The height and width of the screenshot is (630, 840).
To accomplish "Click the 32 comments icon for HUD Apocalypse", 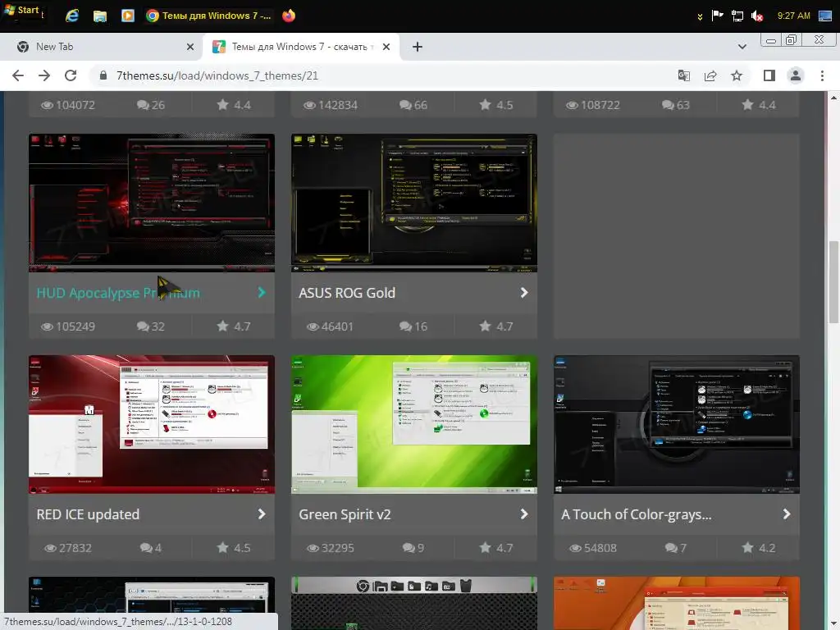I will point(143,326).
